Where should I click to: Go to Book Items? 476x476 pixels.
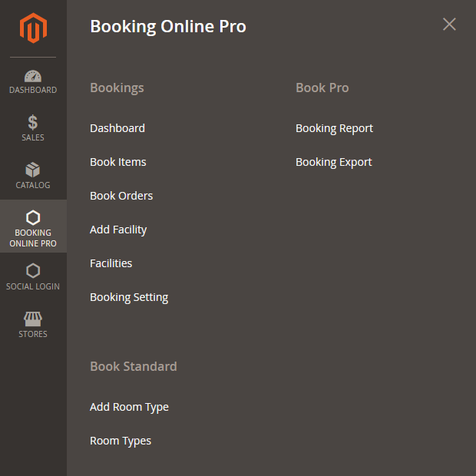(x=118, y=162)
